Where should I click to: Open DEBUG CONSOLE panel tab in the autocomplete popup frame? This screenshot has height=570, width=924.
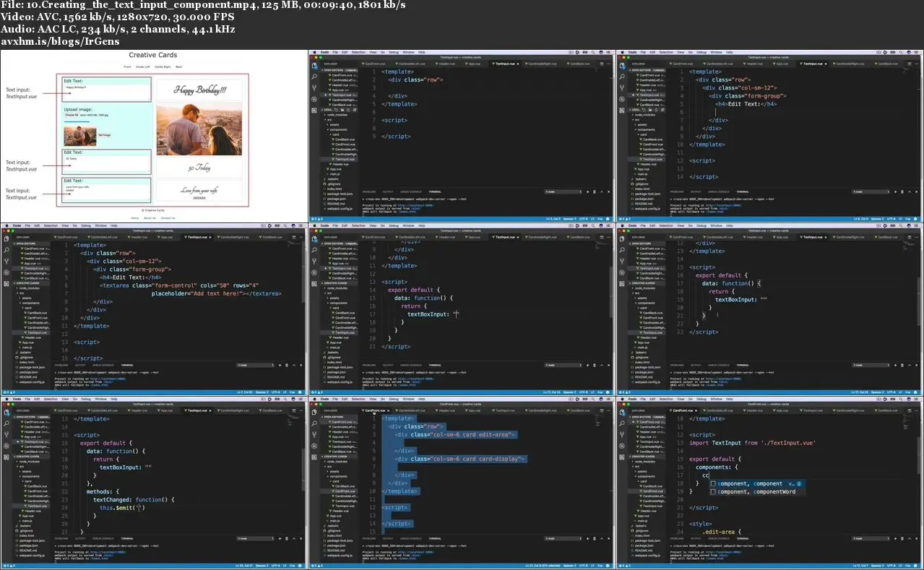tap(719, 538)
